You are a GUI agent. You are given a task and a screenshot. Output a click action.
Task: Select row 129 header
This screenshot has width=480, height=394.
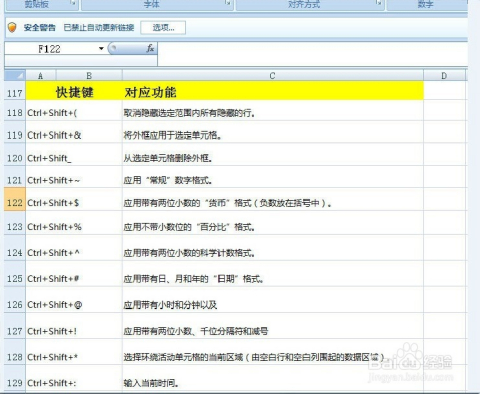[15, 378]
